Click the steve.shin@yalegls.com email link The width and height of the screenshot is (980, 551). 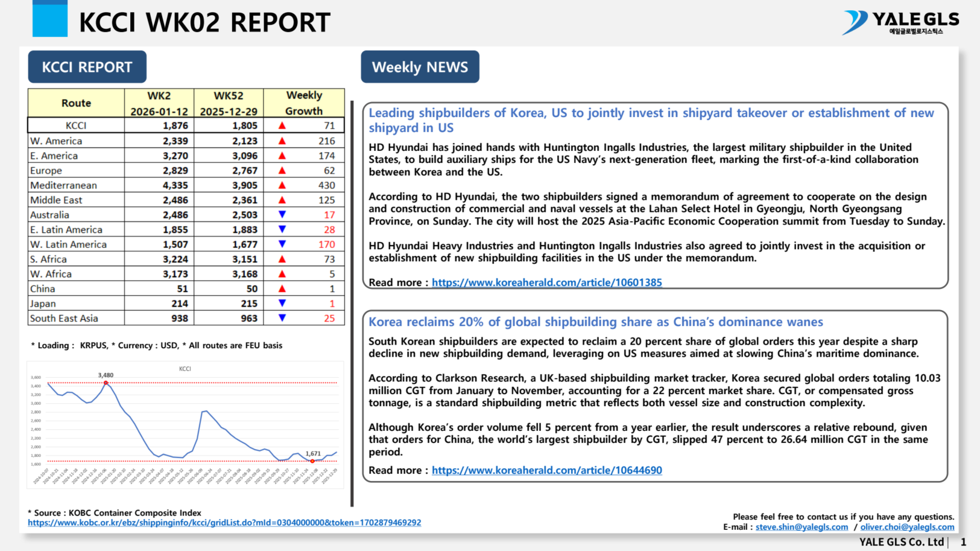pos(801,527)
